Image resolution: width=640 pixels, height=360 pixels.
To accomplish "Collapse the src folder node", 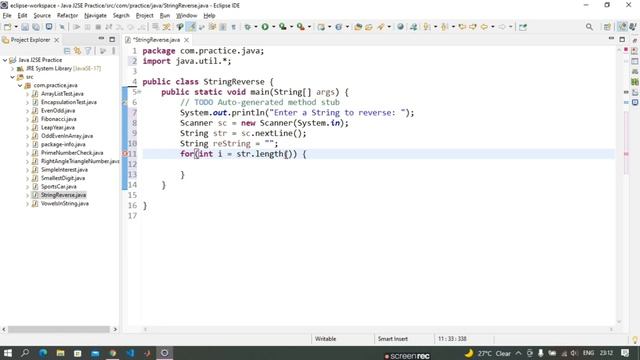I will 12,77.
